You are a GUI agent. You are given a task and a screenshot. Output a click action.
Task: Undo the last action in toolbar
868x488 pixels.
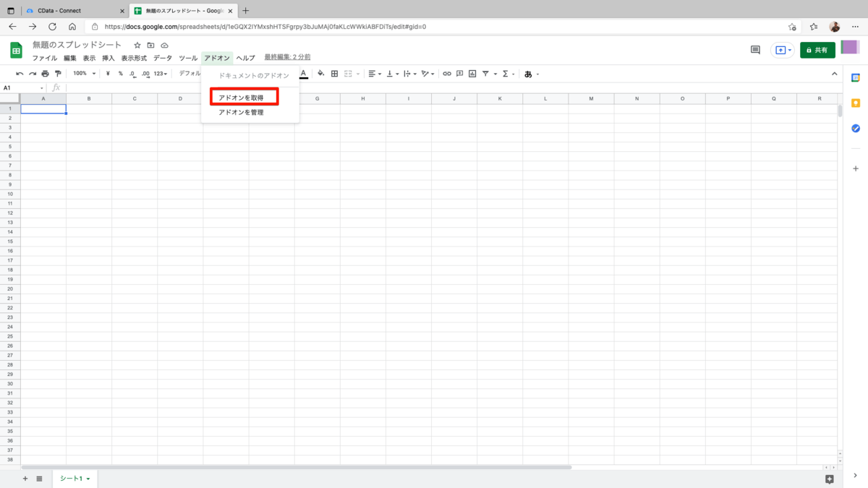coord(20,74)
